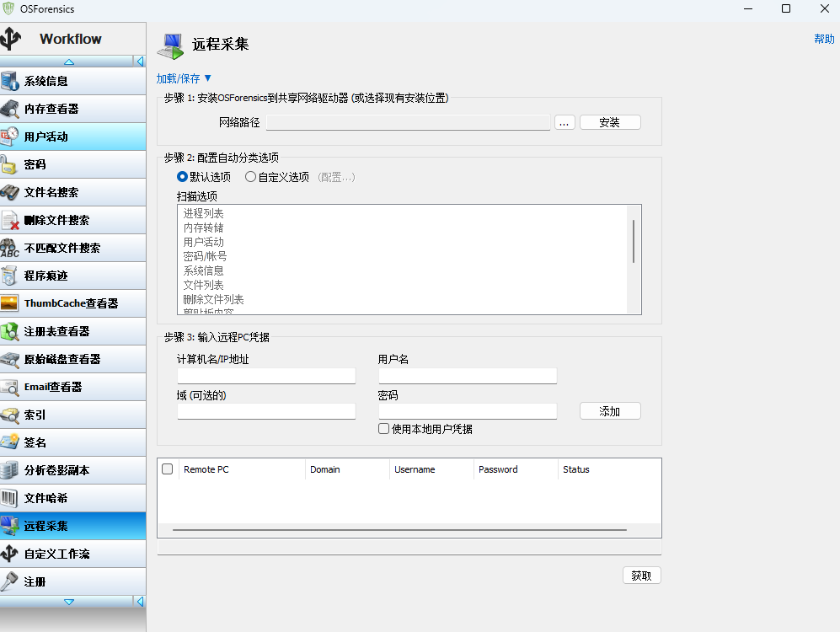Open the 帮助 link
Screen dimensions: 840x632
click(x=824, y=39)
